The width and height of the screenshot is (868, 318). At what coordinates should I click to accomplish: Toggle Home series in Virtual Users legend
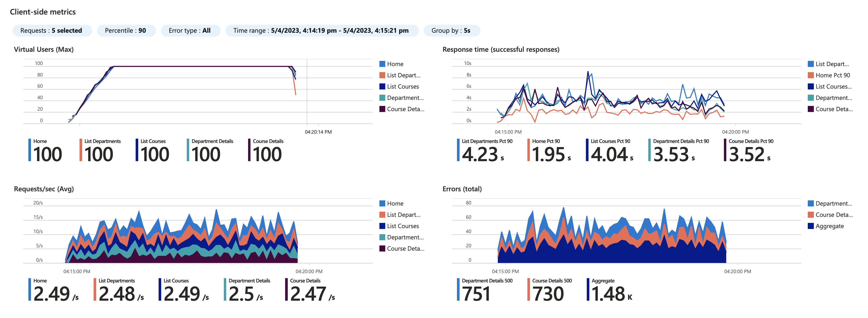[x=395, y=64]
